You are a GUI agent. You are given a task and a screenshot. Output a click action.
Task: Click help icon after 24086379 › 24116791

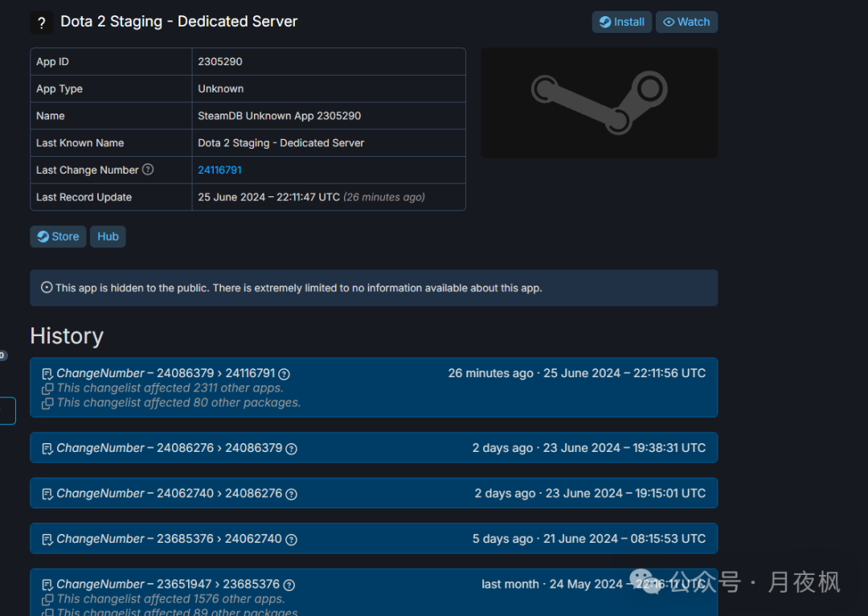(284, 374)
